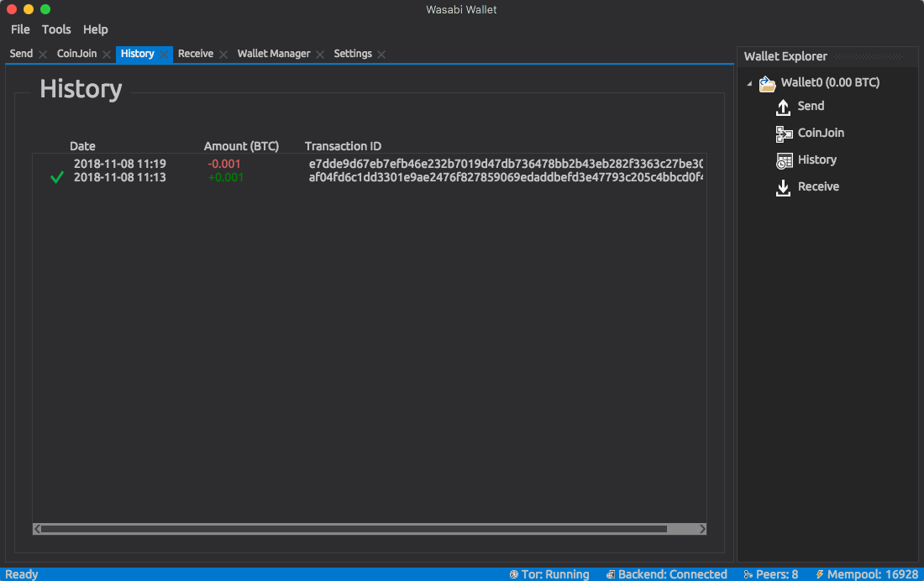Click the CoinJoin icon in Wallet Explorer
The width and height of the screenshot is (924, 581).
784,133
